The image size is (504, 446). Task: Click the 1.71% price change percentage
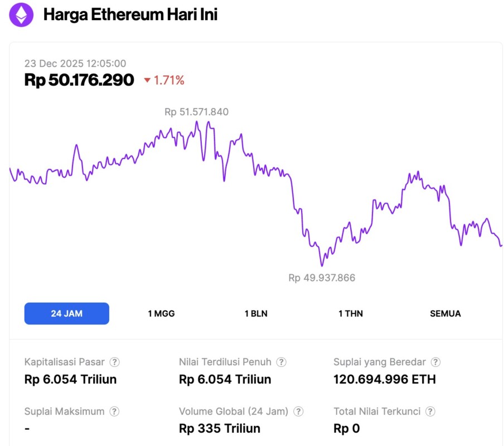(x=169, y=80)
